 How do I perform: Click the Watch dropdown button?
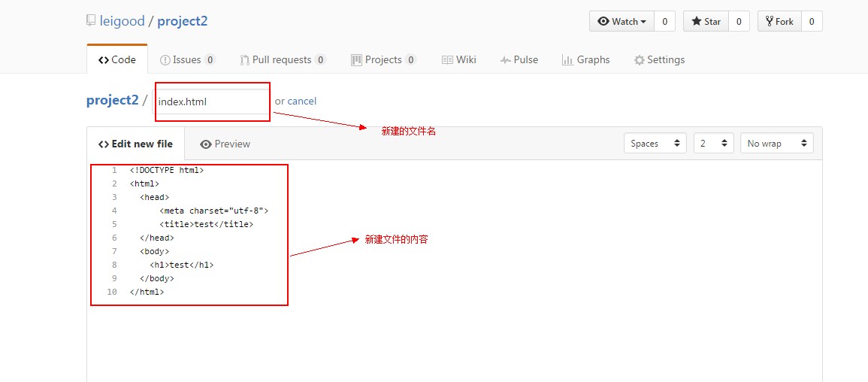point(622,22)
